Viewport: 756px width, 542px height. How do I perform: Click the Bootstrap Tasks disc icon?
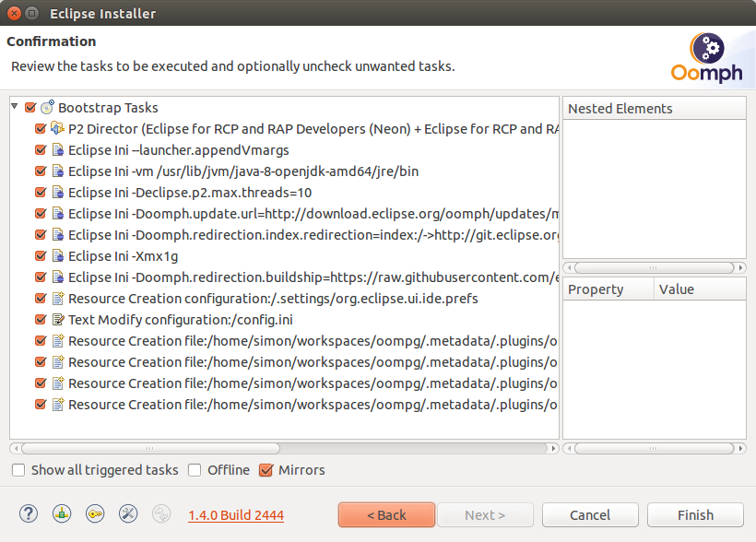pyautogui.click(x=47, y=107)
